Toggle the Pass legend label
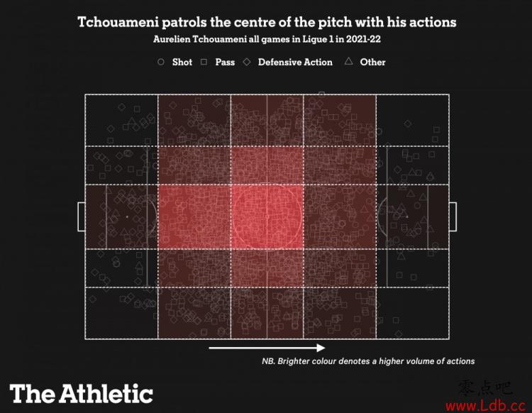 [x=225, y=62]
